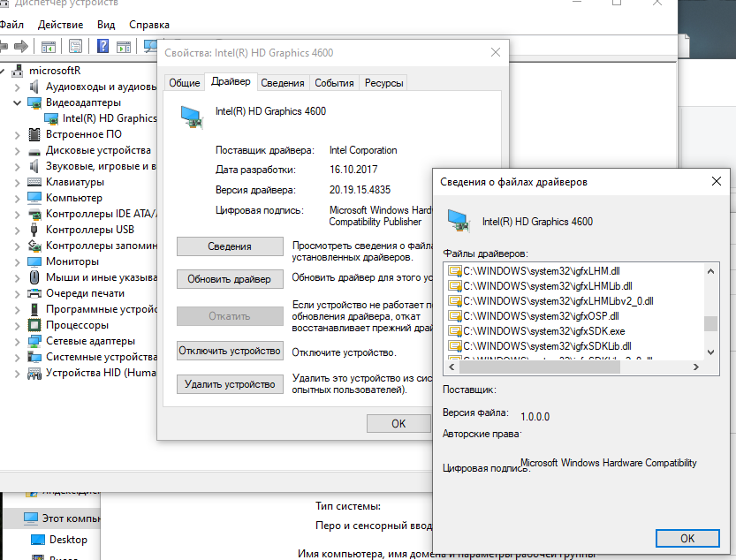The width and height of the screenshot is (736, 560).
Task: Expand the Компьютер category chevron
Action: tap(18, 199)
